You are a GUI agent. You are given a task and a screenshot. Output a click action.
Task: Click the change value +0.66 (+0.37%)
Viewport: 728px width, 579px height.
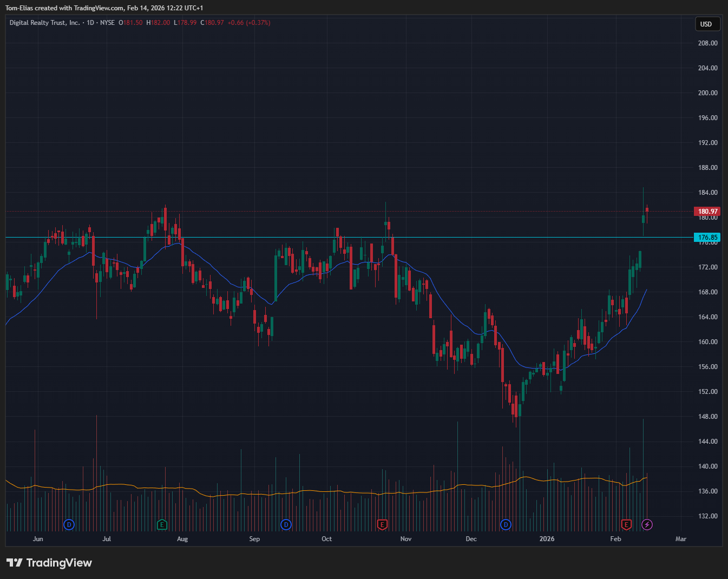click(x=249, y=23)
